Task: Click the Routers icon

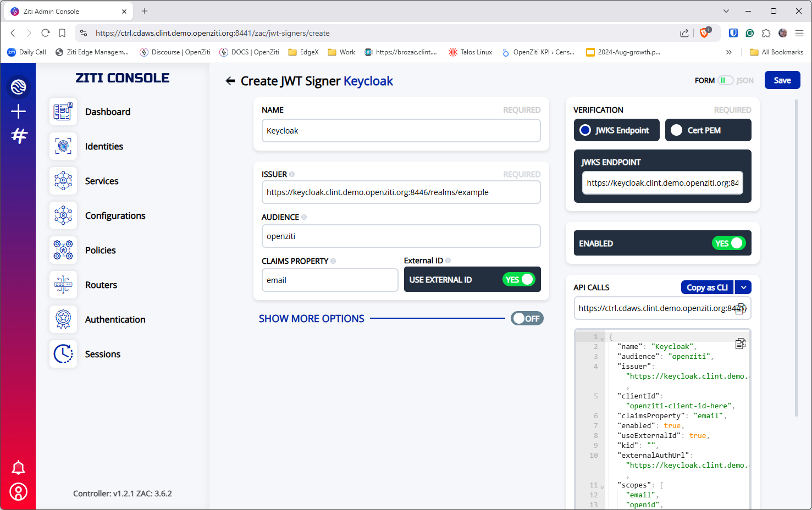Action: [63, 285]
